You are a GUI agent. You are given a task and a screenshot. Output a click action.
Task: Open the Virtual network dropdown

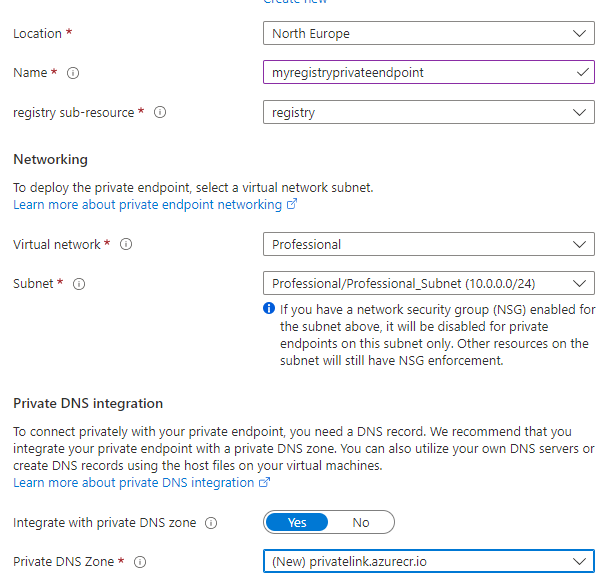428,244
